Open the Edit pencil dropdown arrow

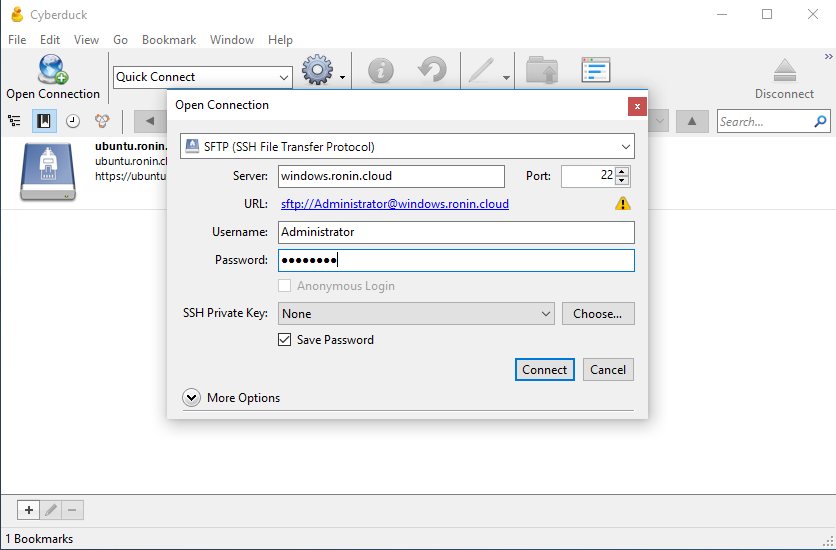506,78
